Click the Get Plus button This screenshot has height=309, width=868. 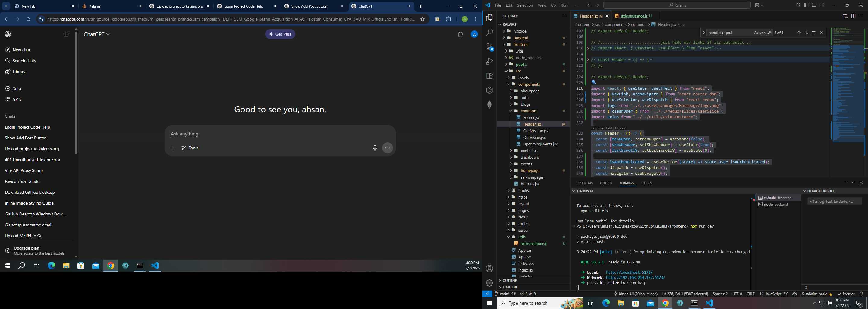click(x=280, y=34)
